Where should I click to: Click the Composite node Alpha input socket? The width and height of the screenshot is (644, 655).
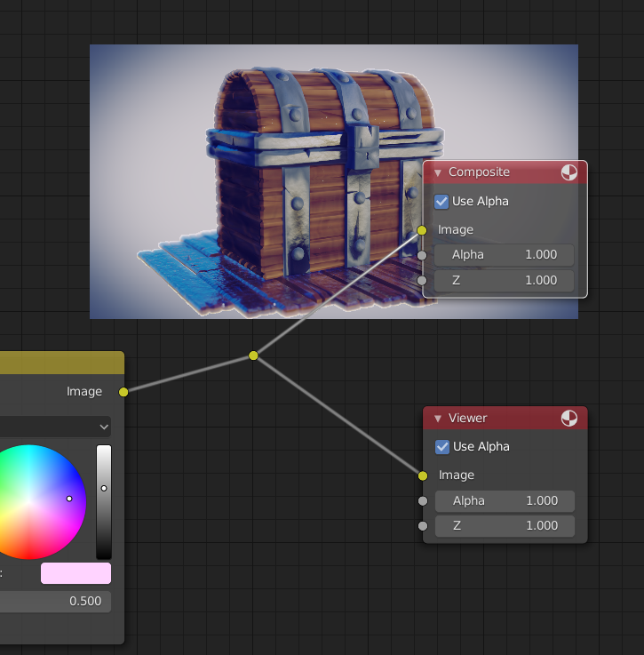422,255
